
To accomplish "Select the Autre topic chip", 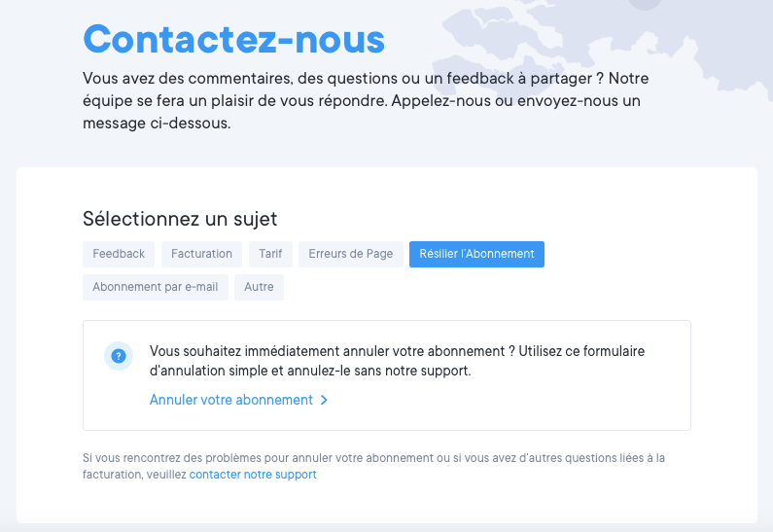I will click(x=259, y=287).
